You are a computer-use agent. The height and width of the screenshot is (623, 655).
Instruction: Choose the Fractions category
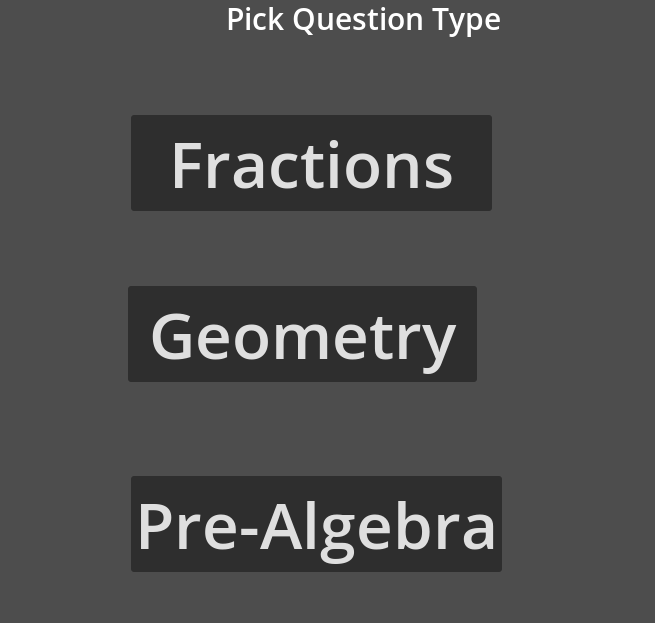311,163
